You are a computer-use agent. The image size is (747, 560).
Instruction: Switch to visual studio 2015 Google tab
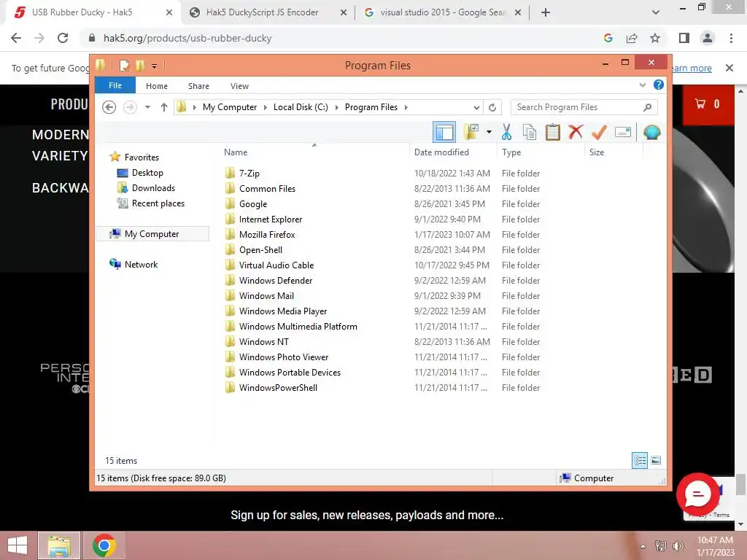pyautogui.click(x=443, y=12)
